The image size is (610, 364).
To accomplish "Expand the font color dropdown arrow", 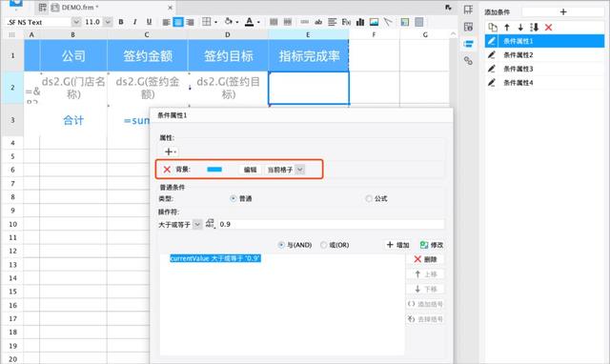I will [258, 22].
